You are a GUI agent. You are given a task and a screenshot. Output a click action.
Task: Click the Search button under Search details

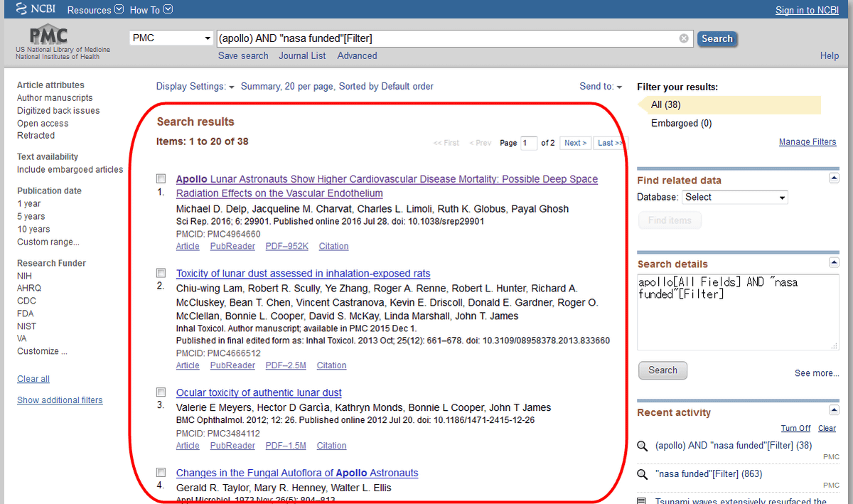[662, 370]
